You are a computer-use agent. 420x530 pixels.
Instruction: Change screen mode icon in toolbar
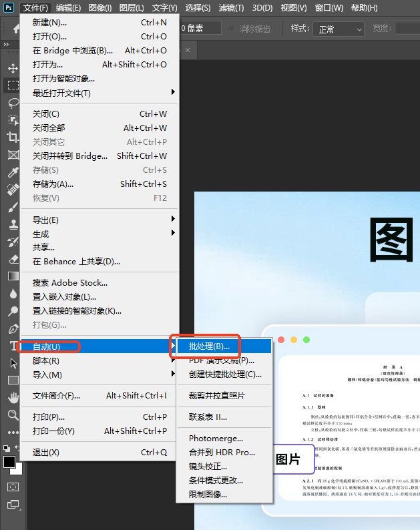tap(13, 505)
